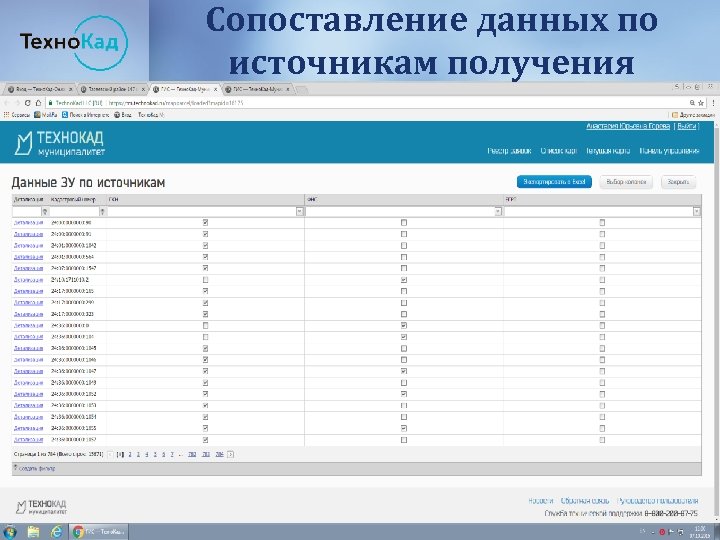This screenshot has height=540, width=720.
Task: Open the Вход bookmark
Action: click(123, 115)
